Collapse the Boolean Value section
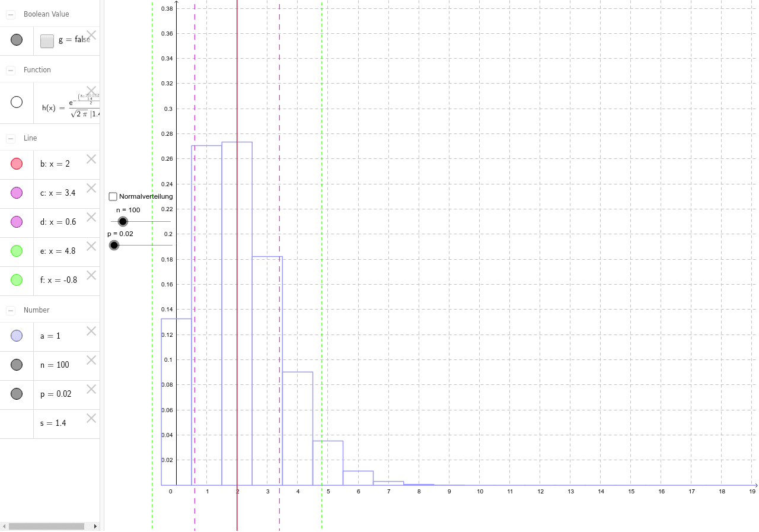This screenshot has height=532, width=759. point(11,14)
